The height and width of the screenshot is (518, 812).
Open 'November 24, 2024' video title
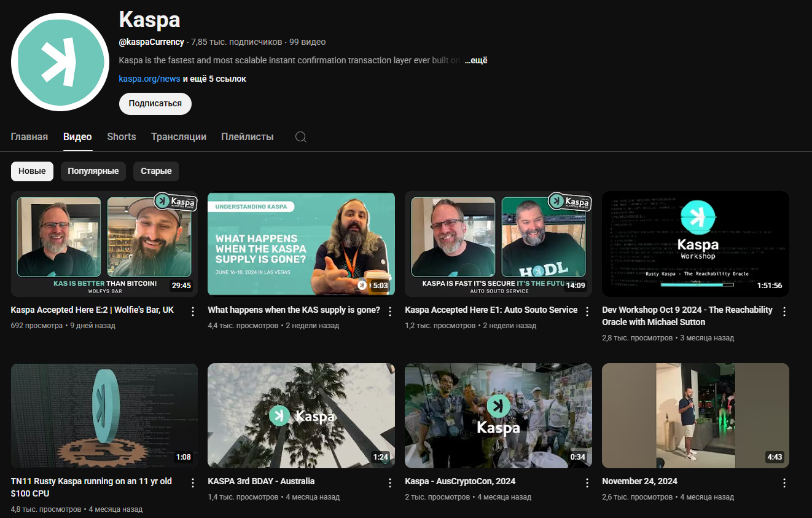(x=640, y=482)
